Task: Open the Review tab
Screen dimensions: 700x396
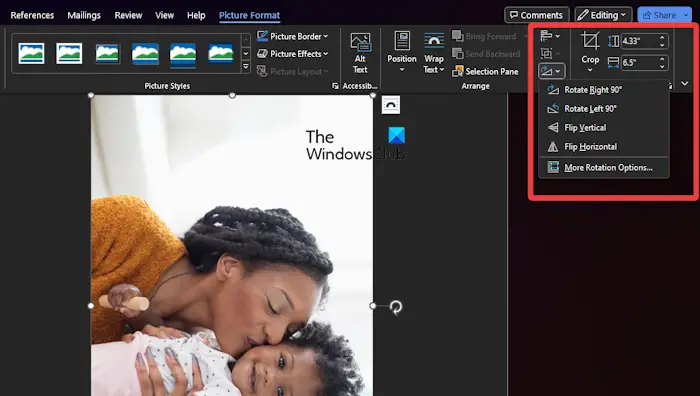Action: click(x=128, y=15)
